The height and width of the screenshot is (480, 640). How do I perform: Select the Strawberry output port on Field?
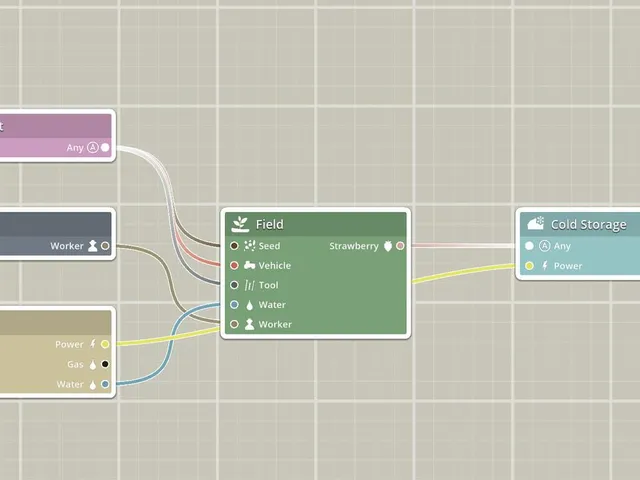point(400,246)
